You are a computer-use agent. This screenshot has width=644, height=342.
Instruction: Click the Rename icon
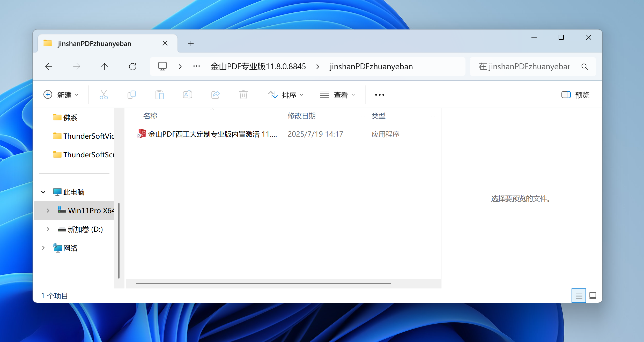pyautogui.click(x=188, y=95)
